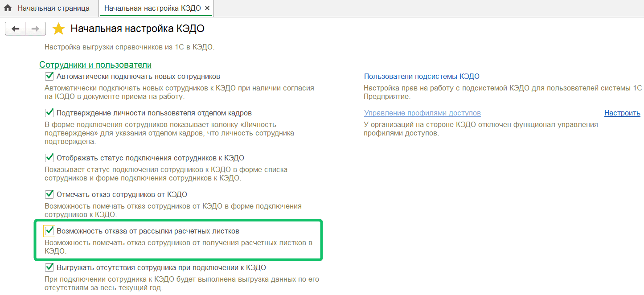This screenshot has height=295, width=644.
Task: Click the Настроить link
Action: [622, 113]
